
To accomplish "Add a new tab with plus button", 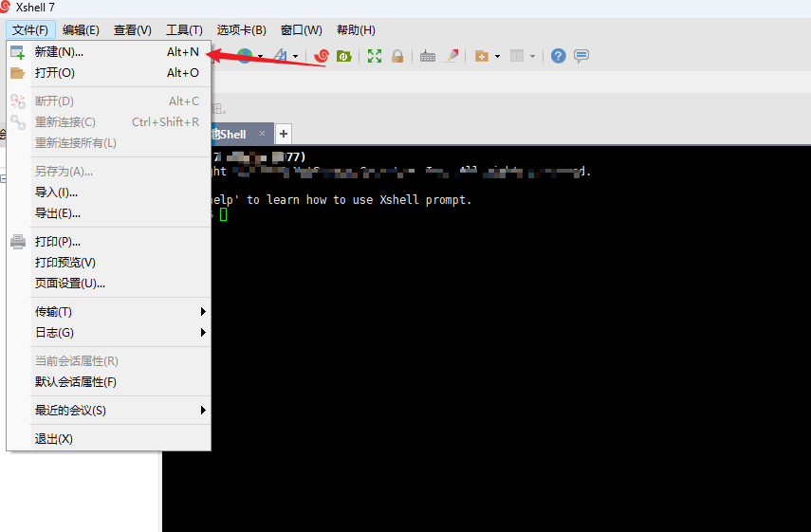I will [284, 134].
